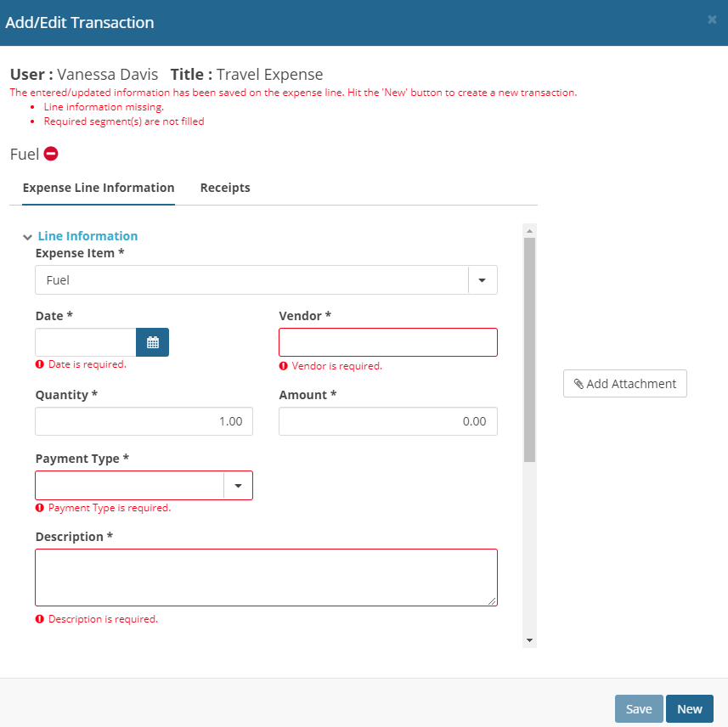Select the Expense Line Information tab
The image size is (728, 727).
pyautogui.click(x=98, y=188)
